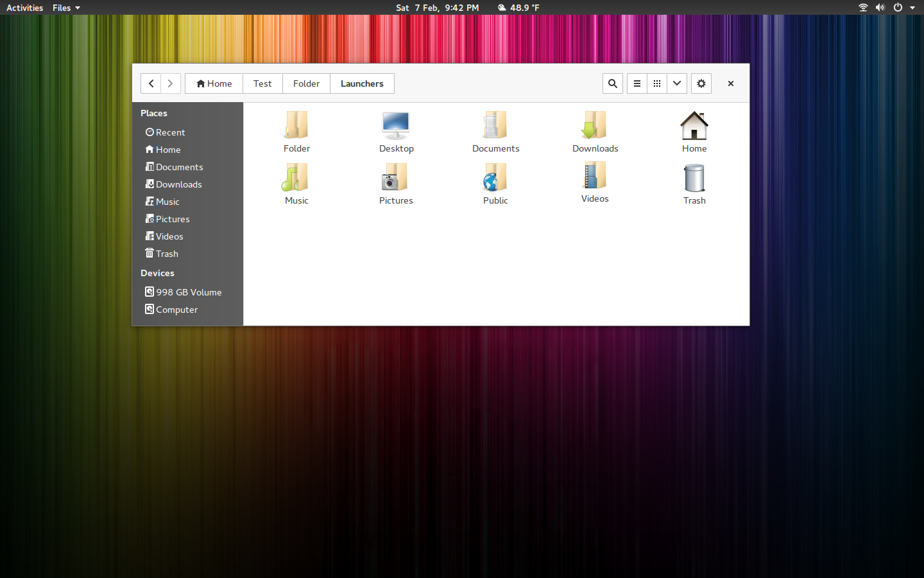This screenshot has height=578, width=924.
Task: Select the Music launcher icon
Action: click(x=296, y=177)
